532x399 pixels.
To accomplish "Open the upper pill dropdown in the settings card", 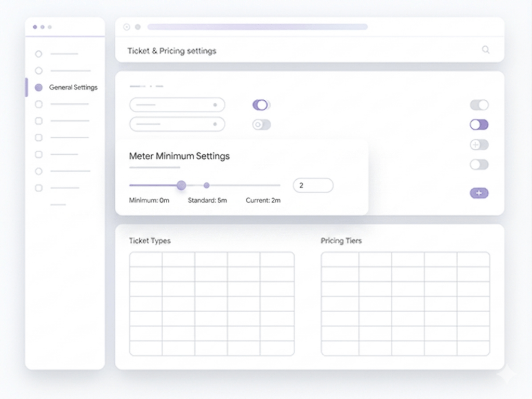I will click(177, 105).
